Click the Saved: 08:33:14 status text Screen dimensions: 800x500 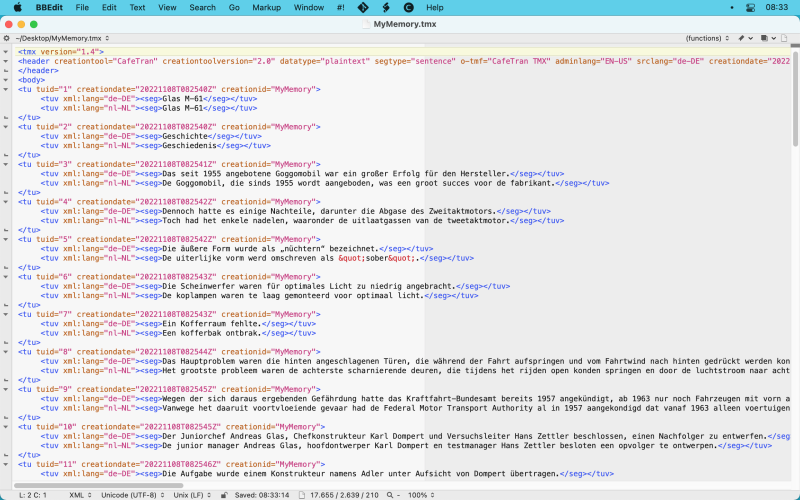[262, 495]
